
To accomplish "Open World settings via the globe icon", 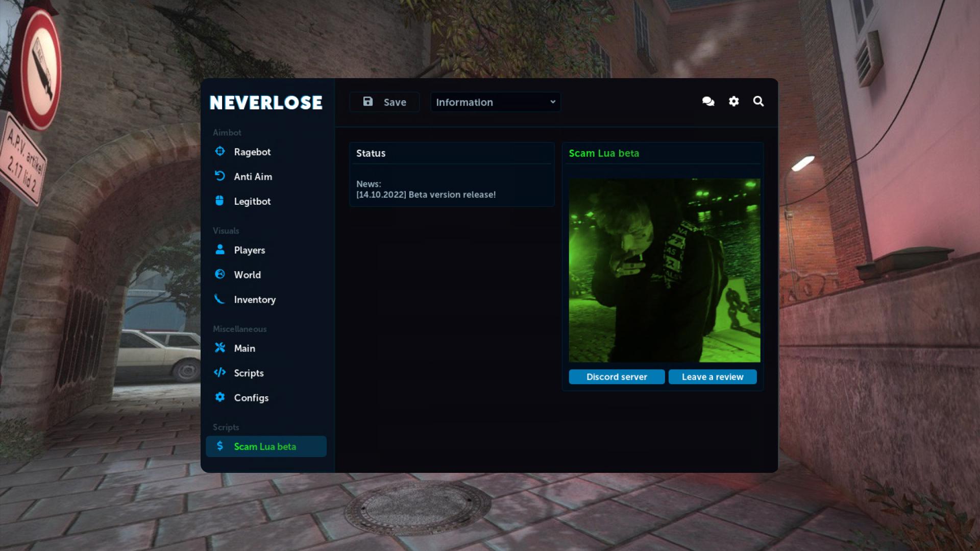I will click(x=219, y=274).
